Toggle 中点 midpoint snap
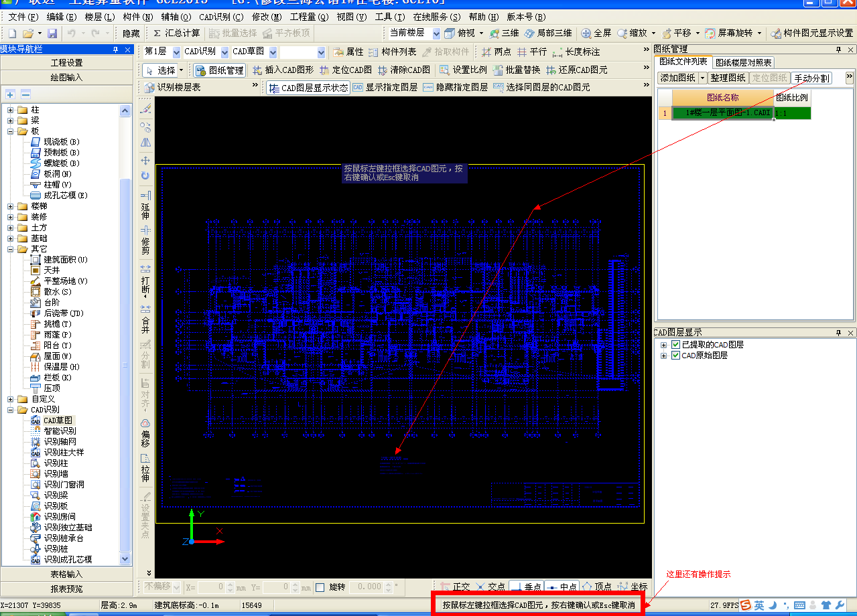Image resolution: width=857 pixels, height=616 pixels. click(x=562, y=587)
